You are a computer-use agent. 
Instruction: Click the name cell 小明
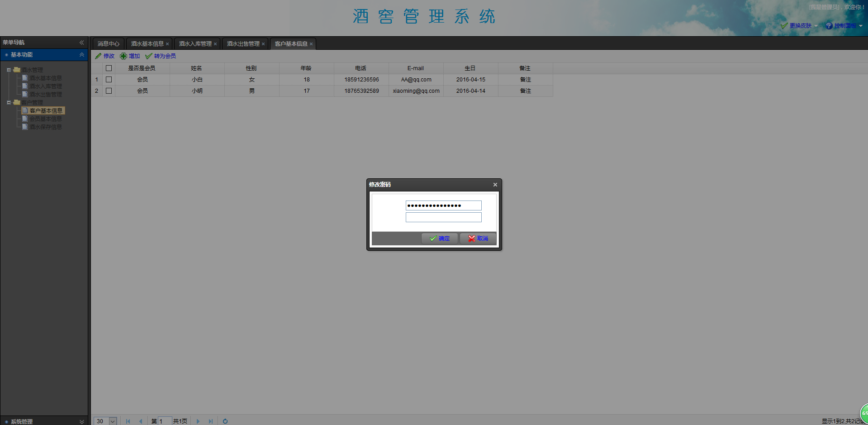tap(197, 91)
